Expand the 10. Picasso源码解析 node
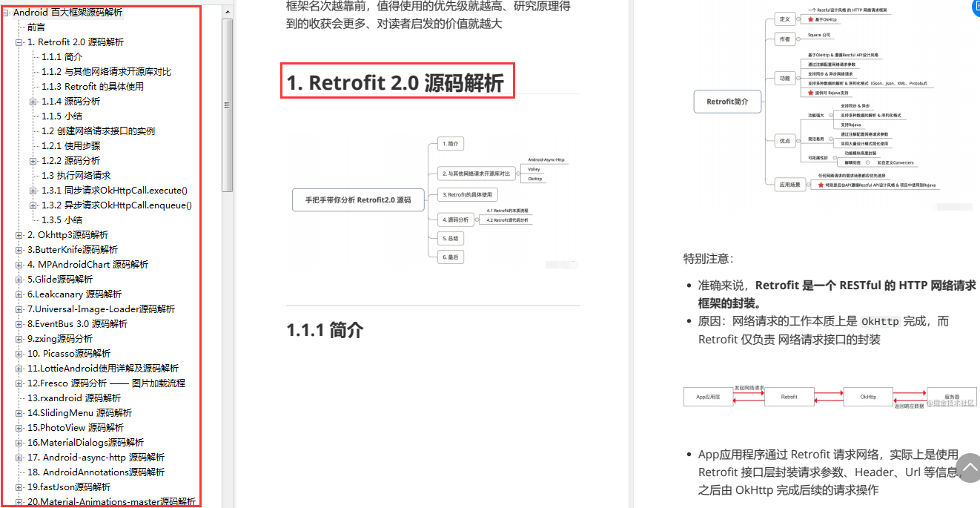Image resolution: width=980 pixels, height=508 pixels. (19, 354)
